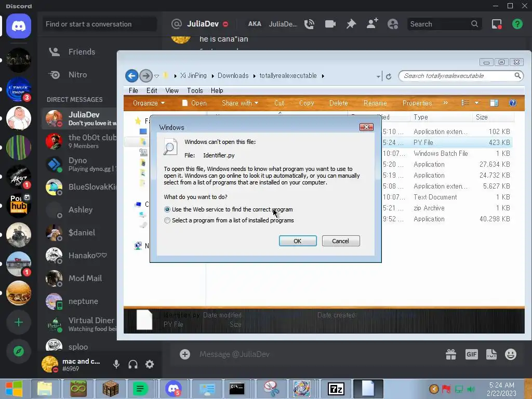Open Peter Griffin server icon
532x399 pixels.
pos(19,118)
